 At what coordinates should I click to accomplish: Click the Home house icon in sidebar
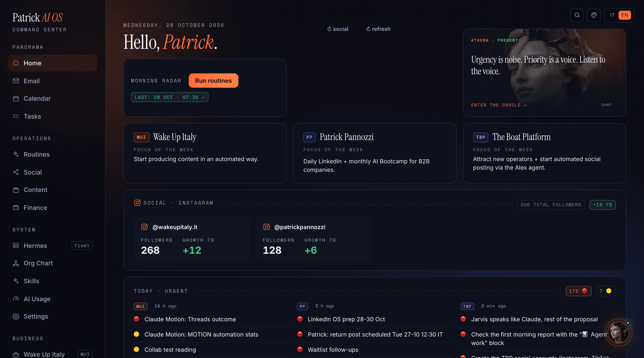[x=16, y=63]
